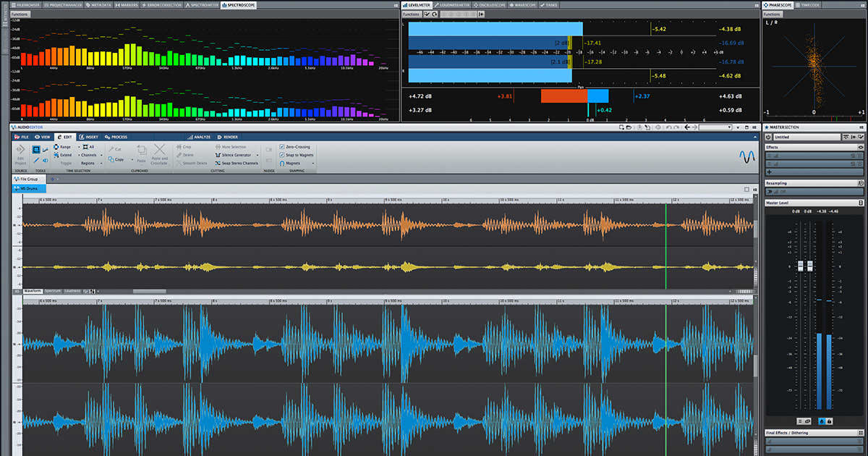This screenshot has height=456, width=868.
Task: Open the Project Manager tab
Action: coord(64,4)
